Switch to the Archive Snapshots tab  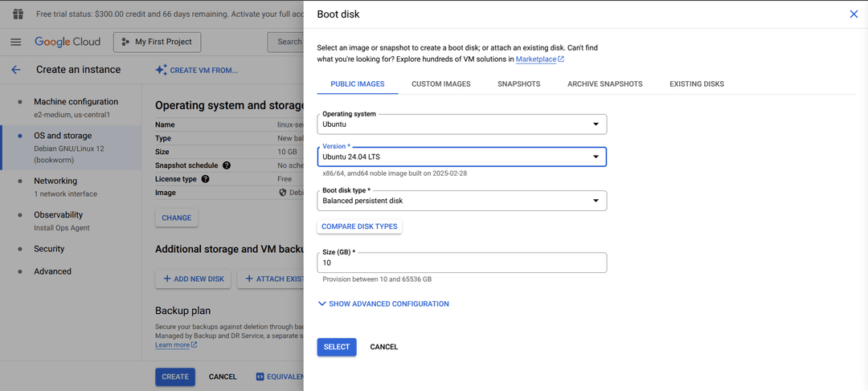[x=605, y=84]
